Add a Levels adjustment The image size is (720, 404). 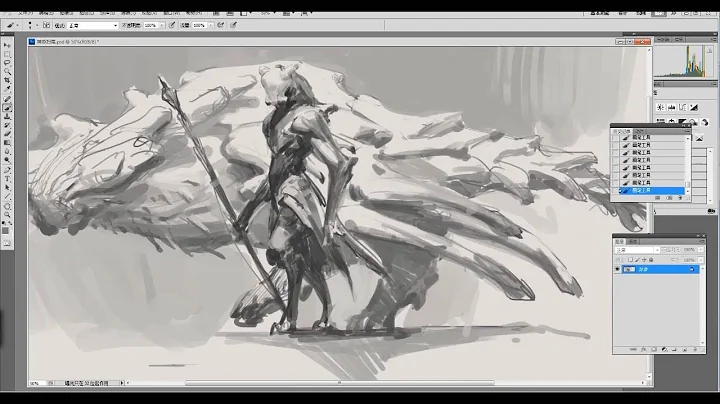coord(671,107)
